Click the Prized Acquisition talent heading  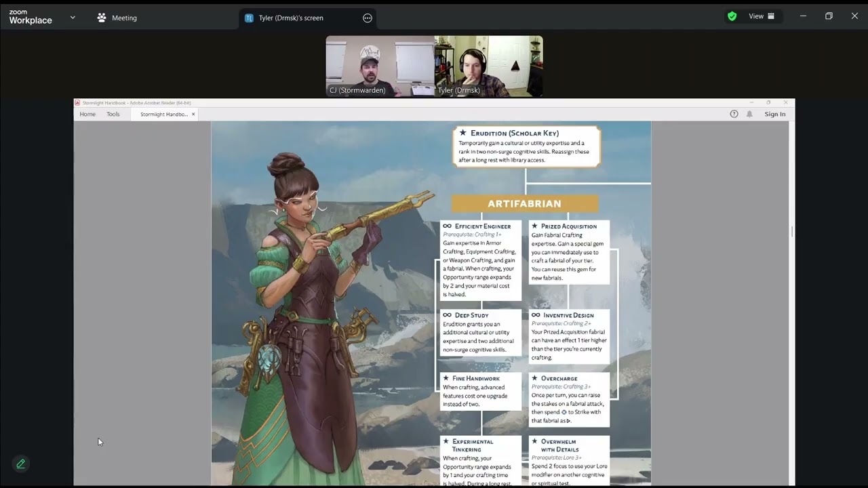click(x=569, y=226)
